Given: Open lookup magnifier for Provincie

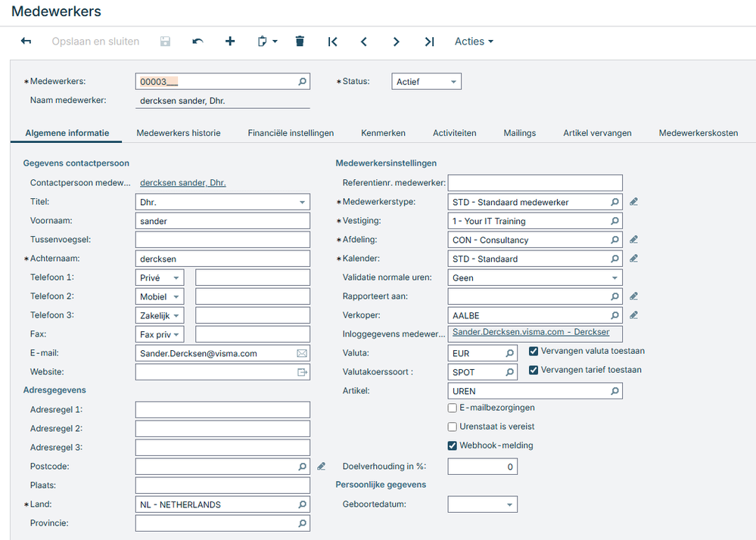Looking at the screenshot, I should tap(302, 523).
